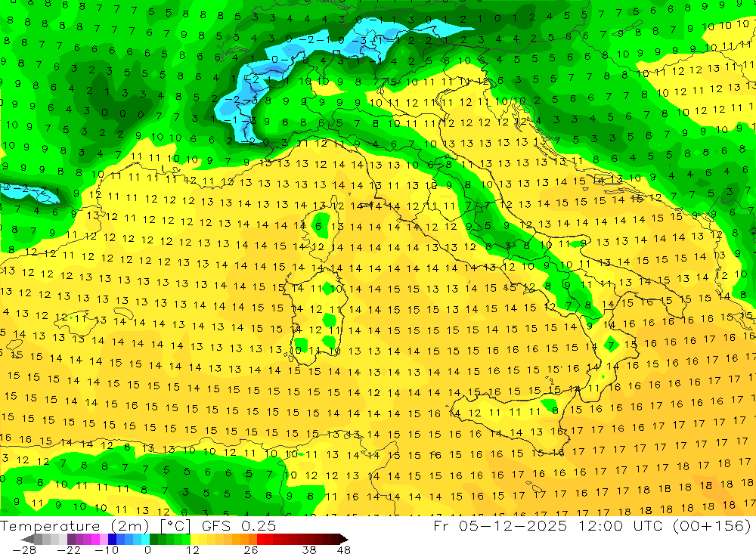
Task: Click the bright yellow legend segment above 12
Action: pyautogui.click(x=195, y=539)
